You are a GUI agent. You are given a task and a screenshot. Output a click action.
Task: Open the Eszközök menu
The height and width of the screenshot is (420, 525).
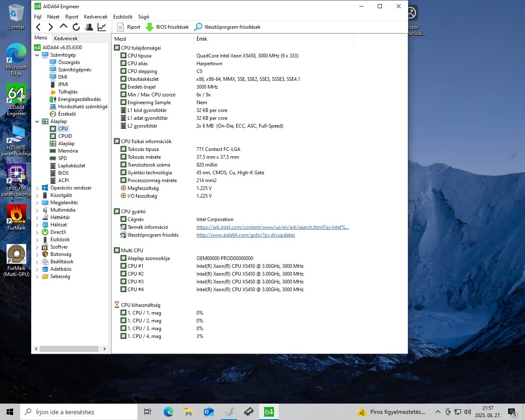point(123,17)
